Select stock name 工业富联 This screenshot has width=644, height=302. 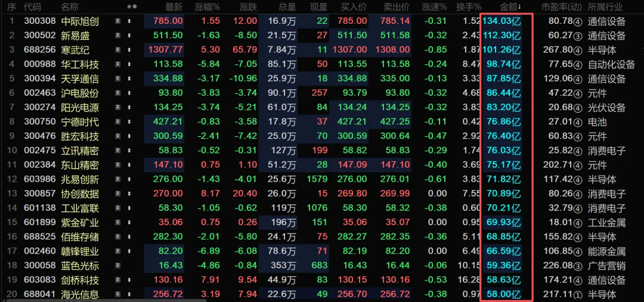point(80,208)
